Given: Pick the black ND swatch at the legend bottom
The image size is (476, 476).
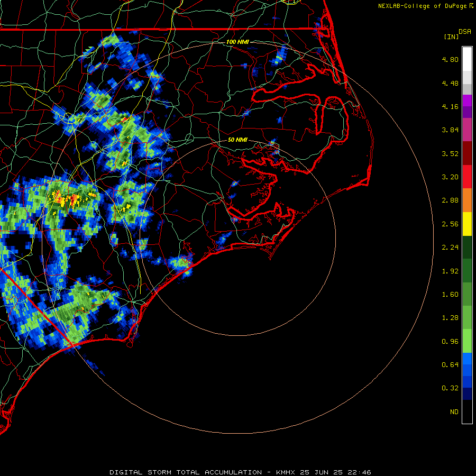Looking at the screenshot, I should 467,411.
